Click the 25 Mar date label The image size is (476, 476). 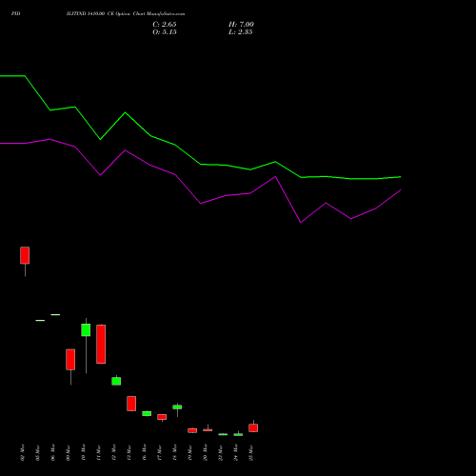point(251,452)
